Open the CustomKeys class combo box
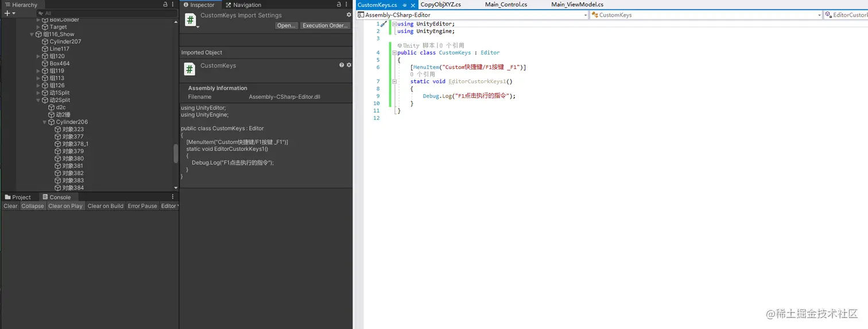The image size is (868, 329). coord(706,15)
